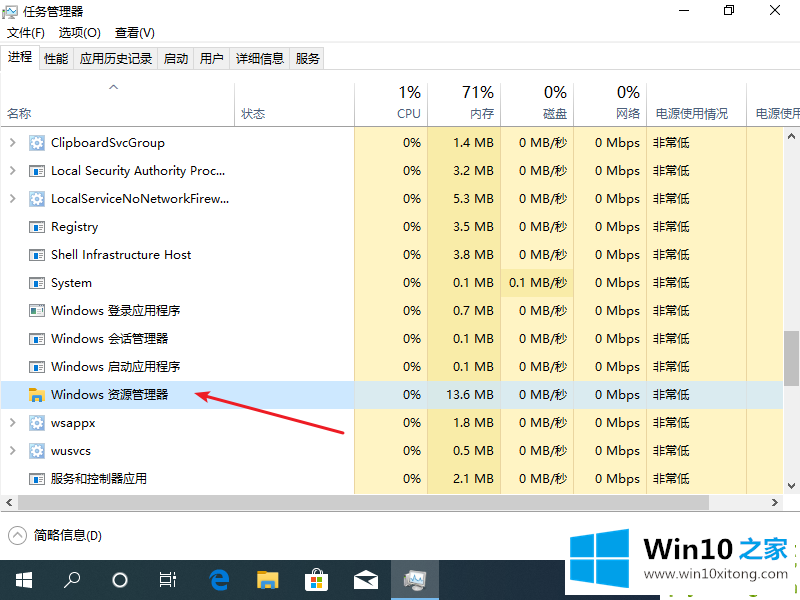Open the Windows Start menu

click(x=24, y=580)
